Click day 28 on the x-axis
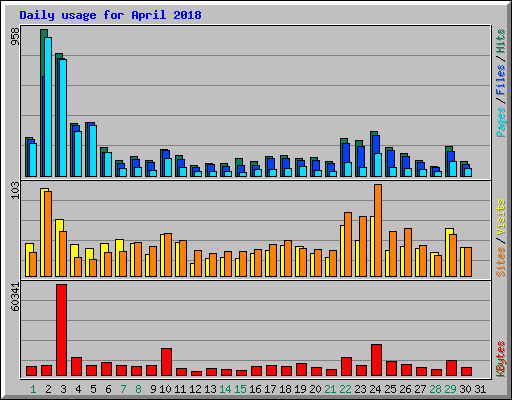This screenshot has width=512, height=400. (435, 389)
